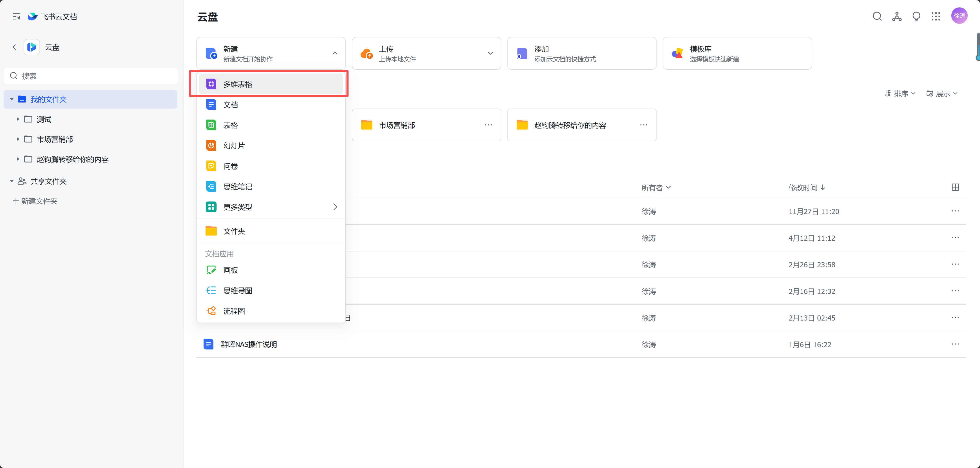The height and width of the screenshot is (468, 980).
Task: Open the 排序 sort dropdown
Action: click(900, 93)
